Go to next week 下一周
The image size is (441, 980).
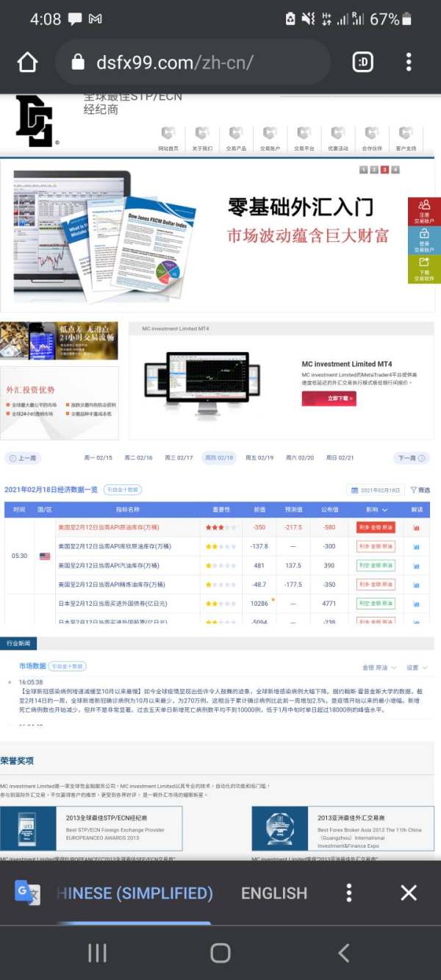point(411,458)
